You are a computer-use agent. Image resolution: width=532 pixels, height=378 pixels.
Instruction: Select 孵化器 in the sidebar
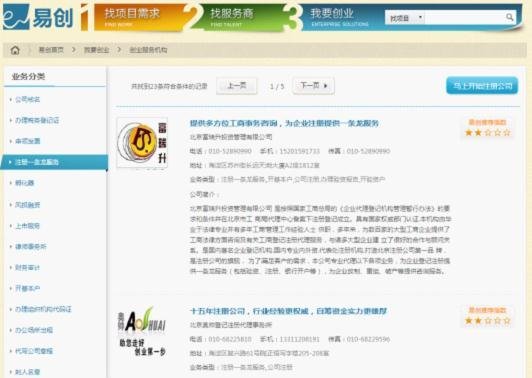24,183
